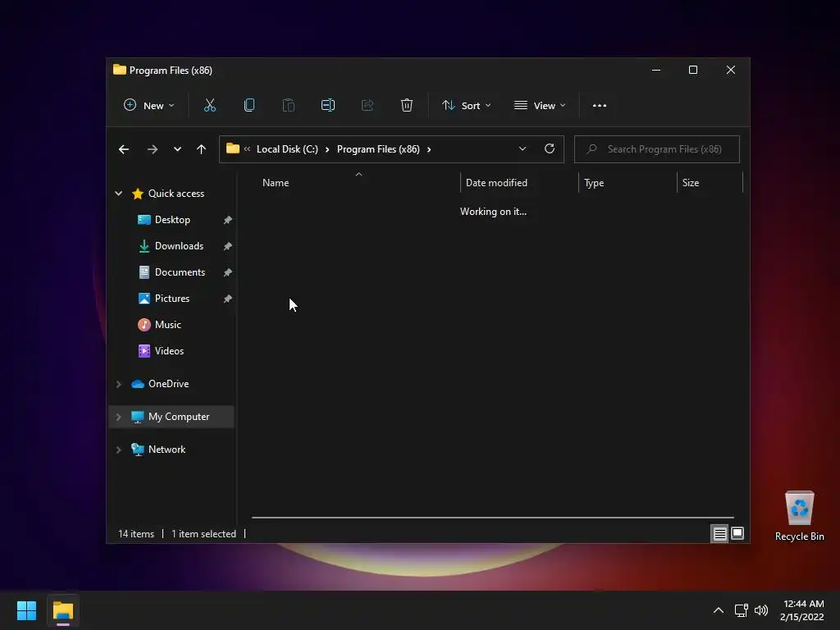
Task: Click File Explorer on the taskbar
Action: pyautogui.click(x=62, y=610)
